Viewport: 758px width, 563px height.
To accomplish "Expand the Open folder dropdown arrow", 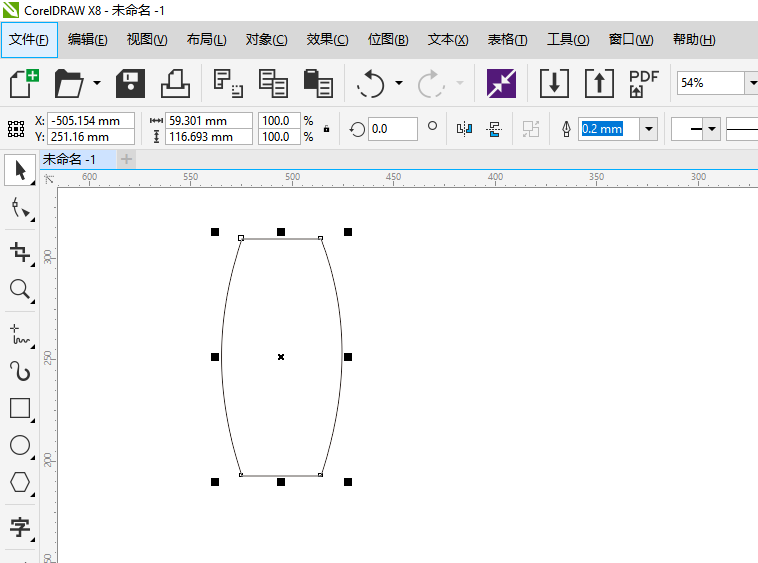I will coord(97,83).
